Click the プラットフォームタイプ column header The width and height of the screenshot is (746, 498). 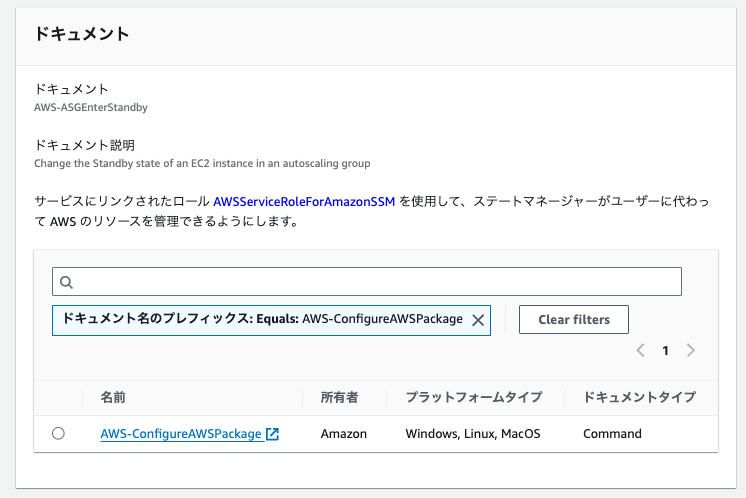pos(473,398)
